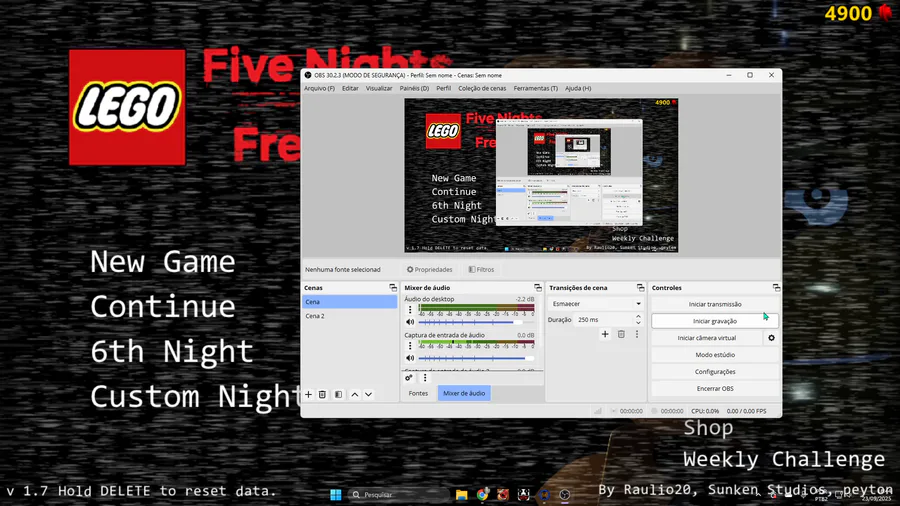The height and width of the screenshot is (506, 900).
Task: Open advanced audio properties gears icon
Action: pos(409,377)
